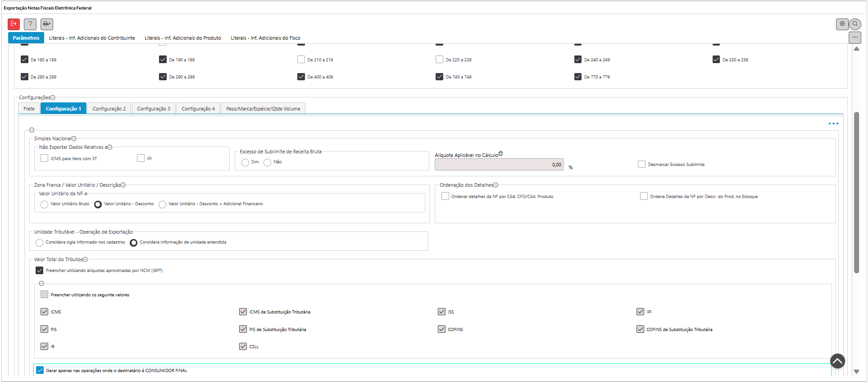868x382 pixels.
Task: Enable the ICMS para Itens com ST checkbox
Action: [44, 158]
